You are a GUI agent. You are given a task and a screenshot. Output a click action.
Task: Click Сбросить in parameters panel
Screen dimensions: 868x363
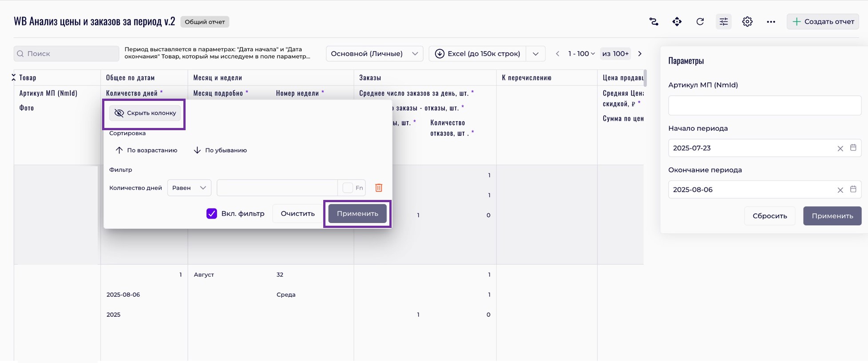[769, 216]
